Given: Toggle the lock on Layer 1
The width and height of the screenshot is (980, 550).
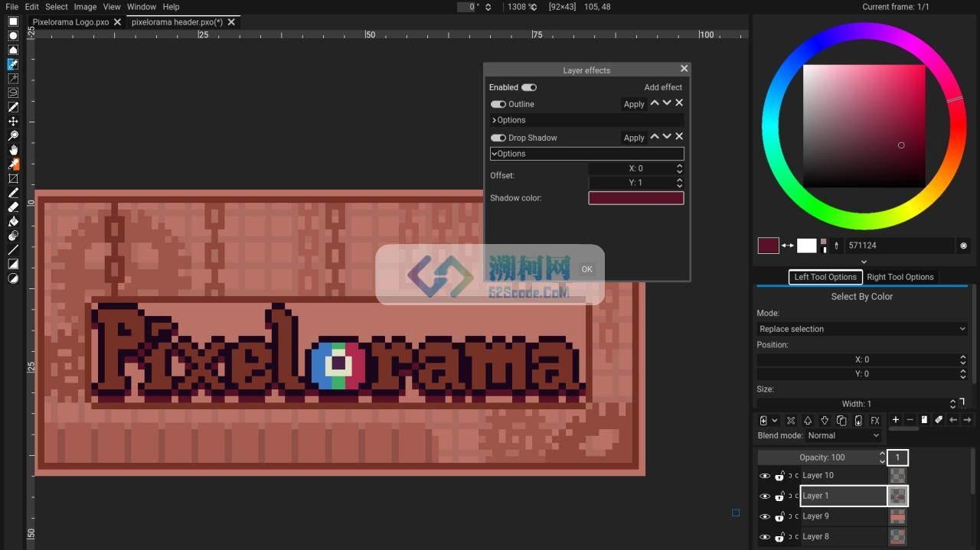Looking at the screenshot, I should pyautogui.click(x=779, y=496).
